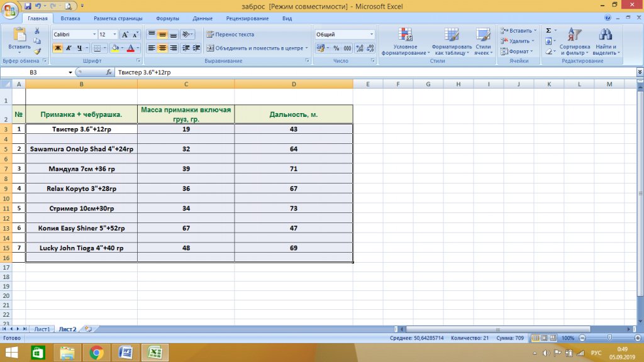Screen dimensions: 644x362
Task: Open the Рецензирование ribbon tab
Action: click(247, 18)
